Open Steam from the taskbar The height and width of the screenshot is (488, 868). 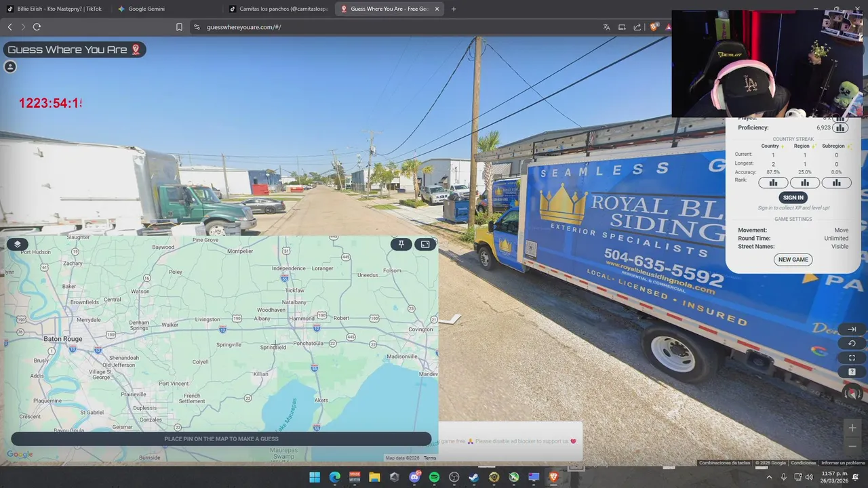click(x=474, y=477)
